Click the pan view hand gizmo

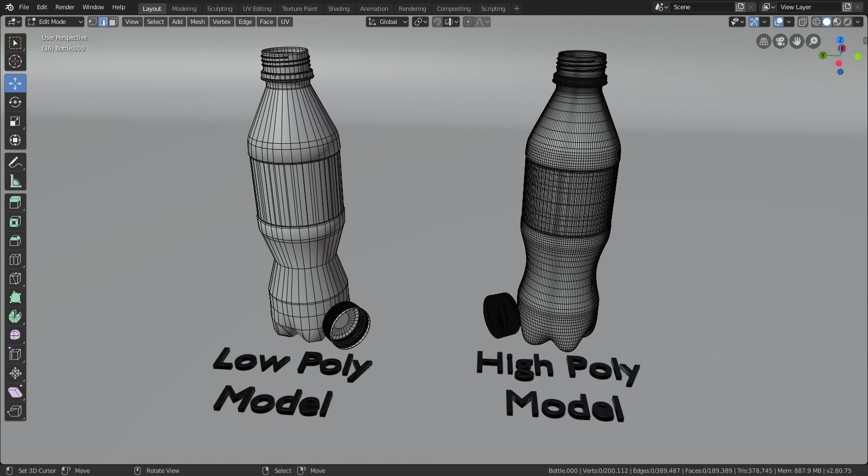click(x=796, y=41)
